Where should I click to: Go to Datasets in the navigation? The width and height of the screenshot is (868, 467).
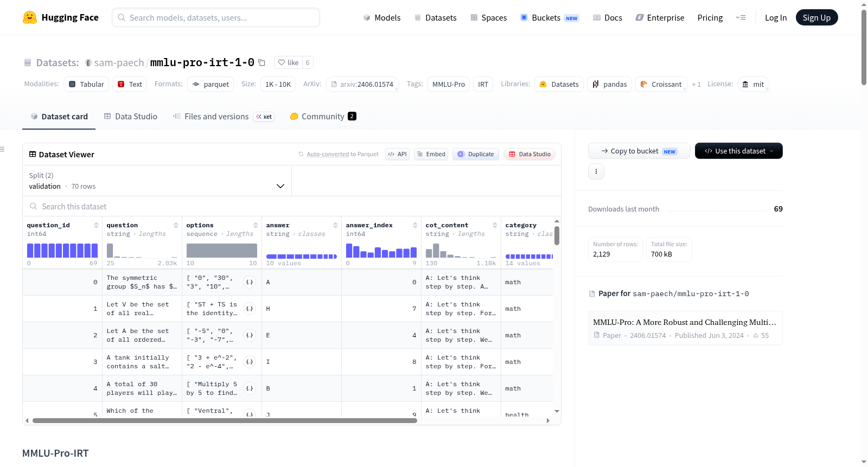(436, 17)
